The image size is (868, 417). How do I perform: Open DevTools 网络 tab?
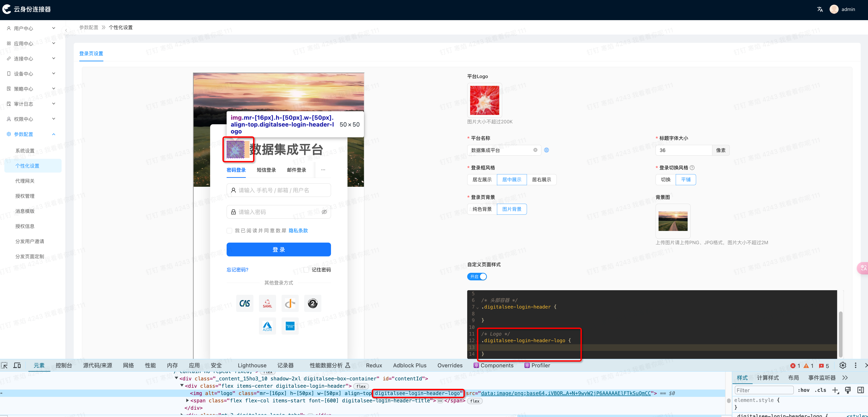tap(128, 366)
